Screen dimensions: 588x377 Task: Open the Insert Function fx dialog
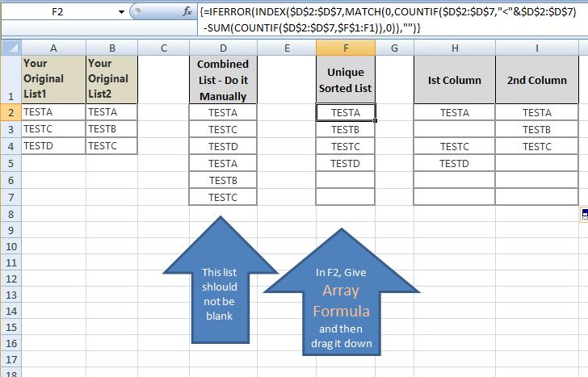pos(187,11)
